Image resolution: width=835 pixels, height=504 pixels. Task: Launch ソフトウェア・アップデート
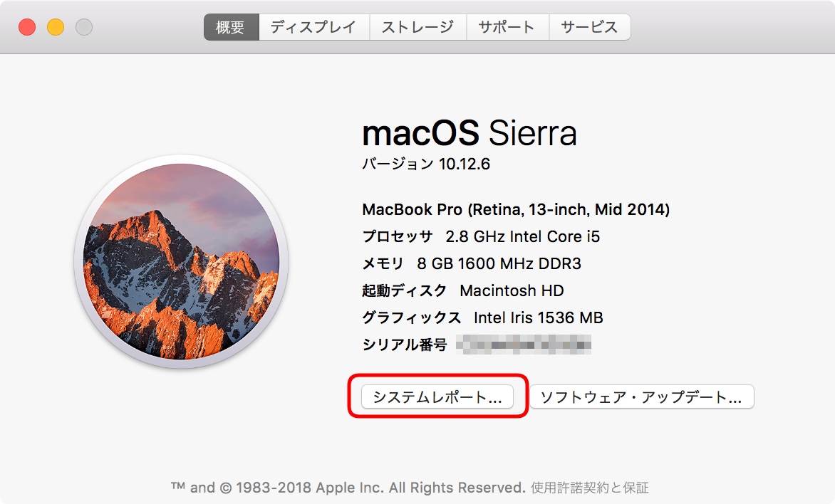[x=641, y=397]
